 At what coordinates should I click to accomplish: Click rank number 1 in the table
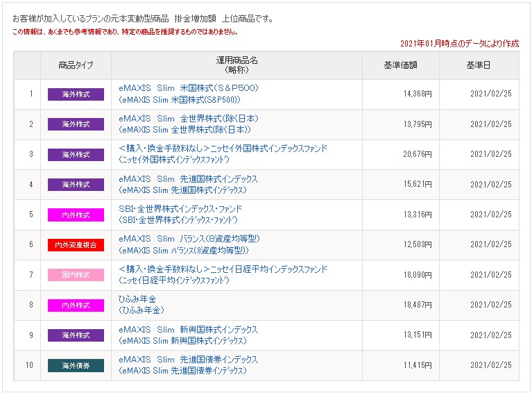click(31, 94)
